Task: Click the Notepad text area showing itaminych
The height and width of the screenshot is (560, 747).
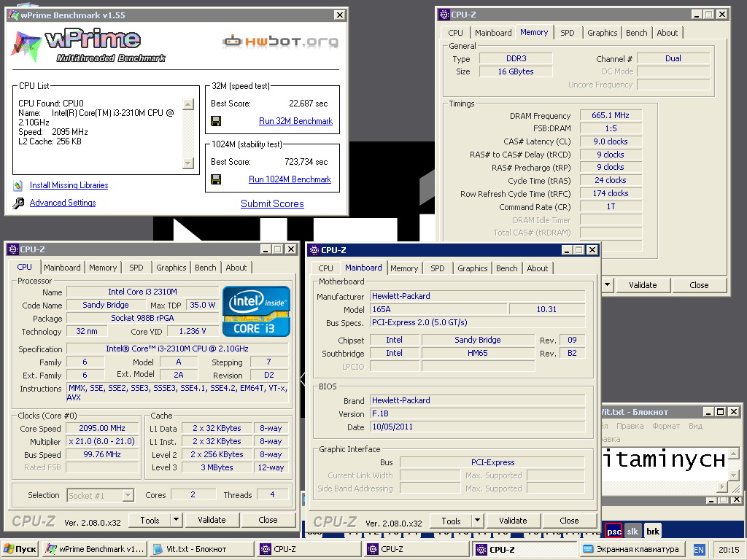Action: pyautogui.click(x=665, y=464)
